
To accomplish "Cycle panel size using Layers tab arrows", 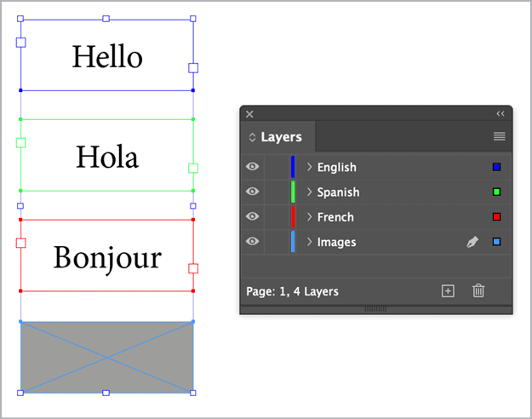I will coord(252,137).
